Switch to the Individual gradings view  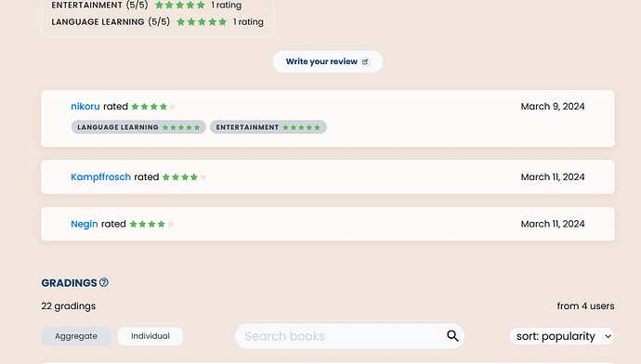click(x=150, y=336)
